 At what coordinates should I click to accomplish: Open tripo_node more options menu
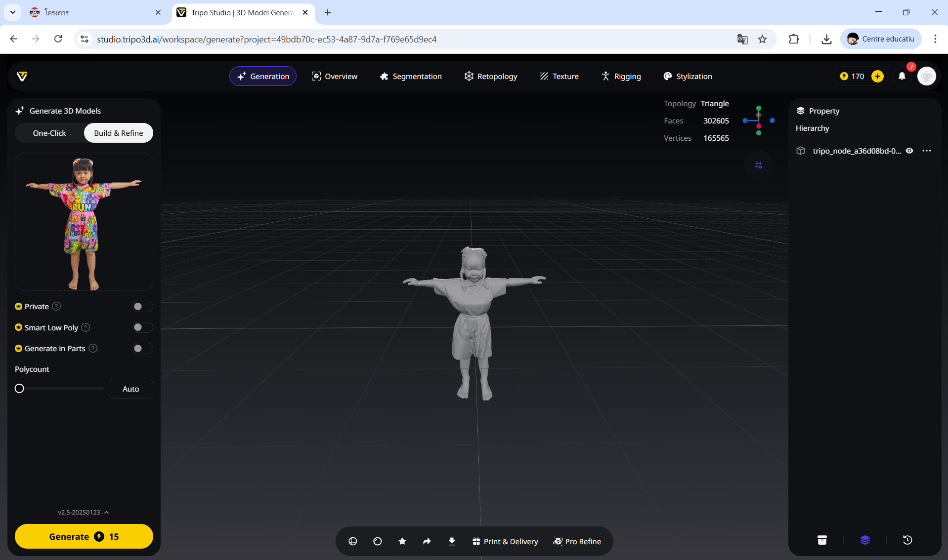point(927,151)
